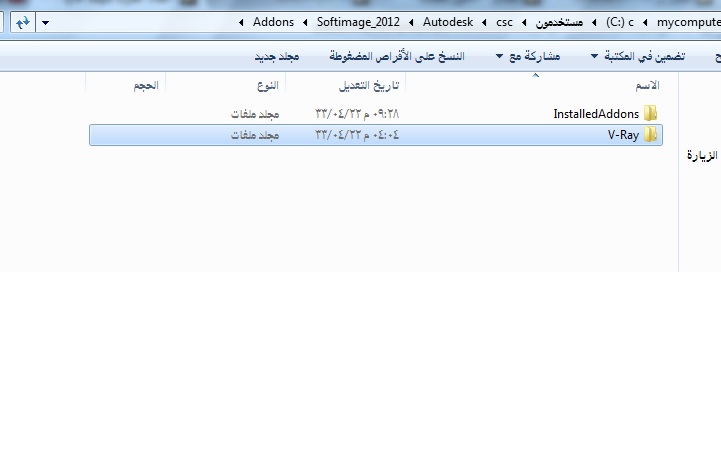The height and width of the screenshot is (460, 721).
Task: Click the refresh button in address bar
Action: (x=23, y=22)
